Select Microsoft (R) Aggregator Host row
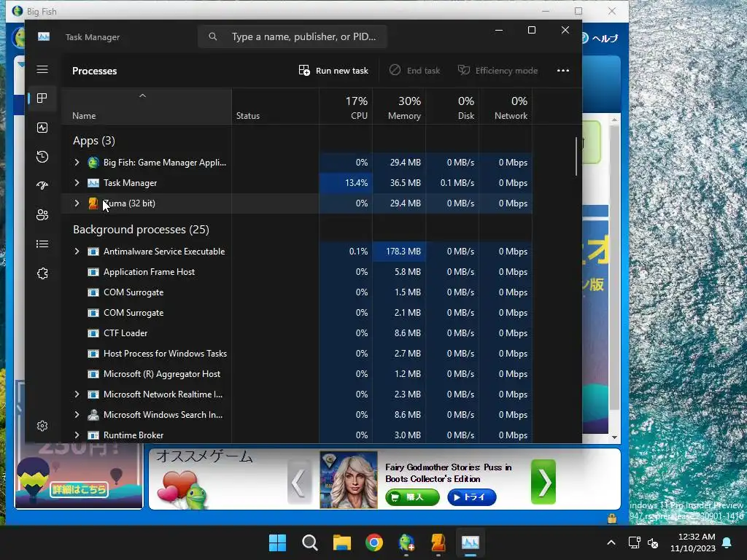Image resolution: width=747 pixels, height=560 pixels. (296, 374)
